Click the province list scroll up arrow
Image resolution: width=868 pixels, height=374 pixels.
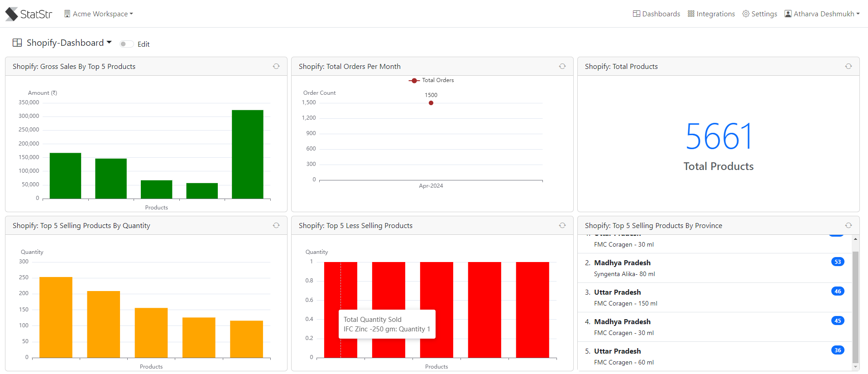855,239
